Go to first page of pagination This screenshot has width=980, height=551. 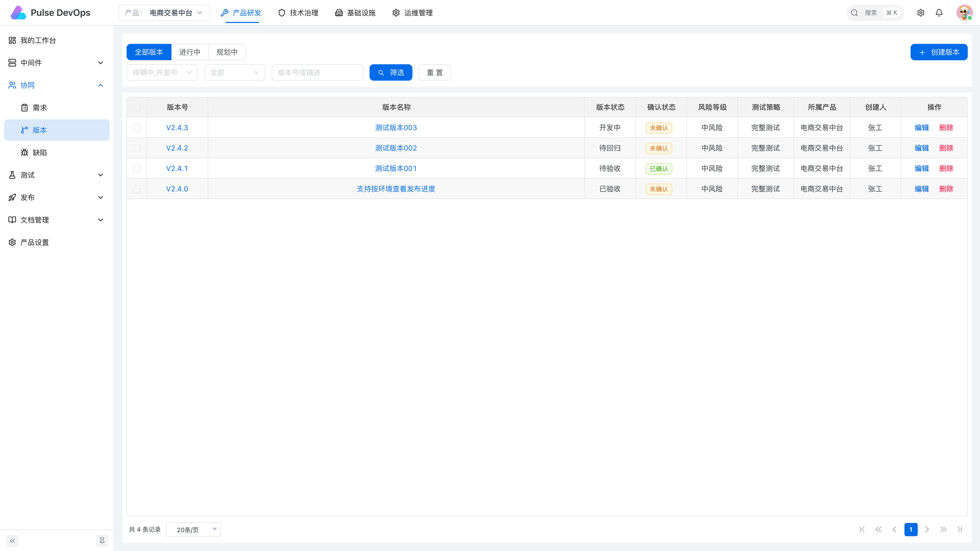click(x=862, y=529)
